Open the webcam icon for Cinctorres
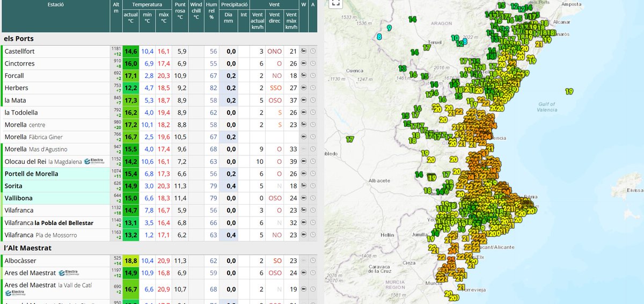 tap(303, 64)
